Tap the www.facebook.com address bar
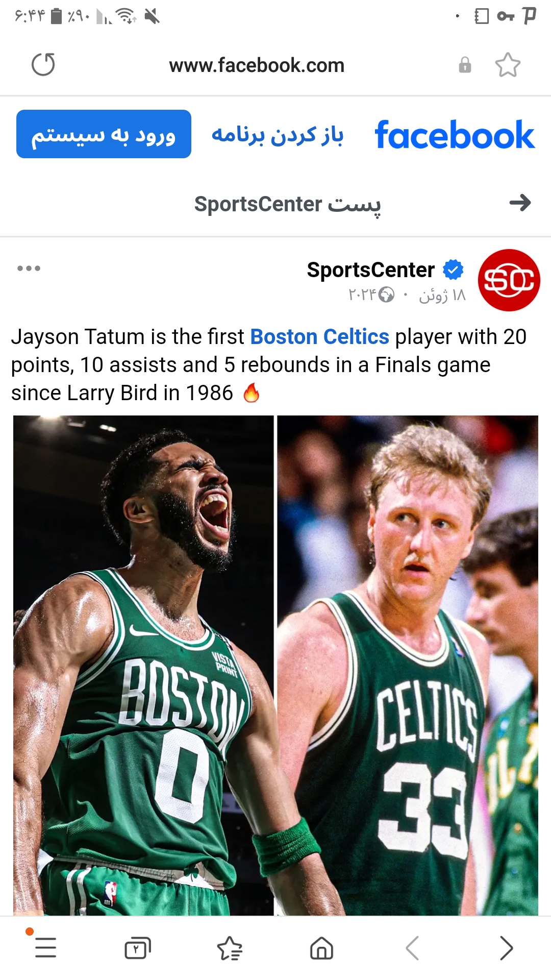551x980 pixels. click(x=257, y=65)
